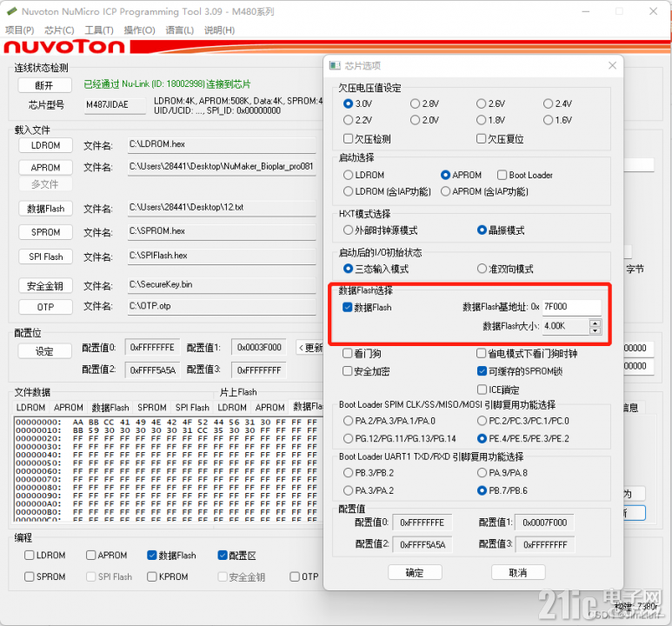The width and height of the screenshot is (672, 626).
Task: Enable 看门狗 checkbox
Action: 363,353
